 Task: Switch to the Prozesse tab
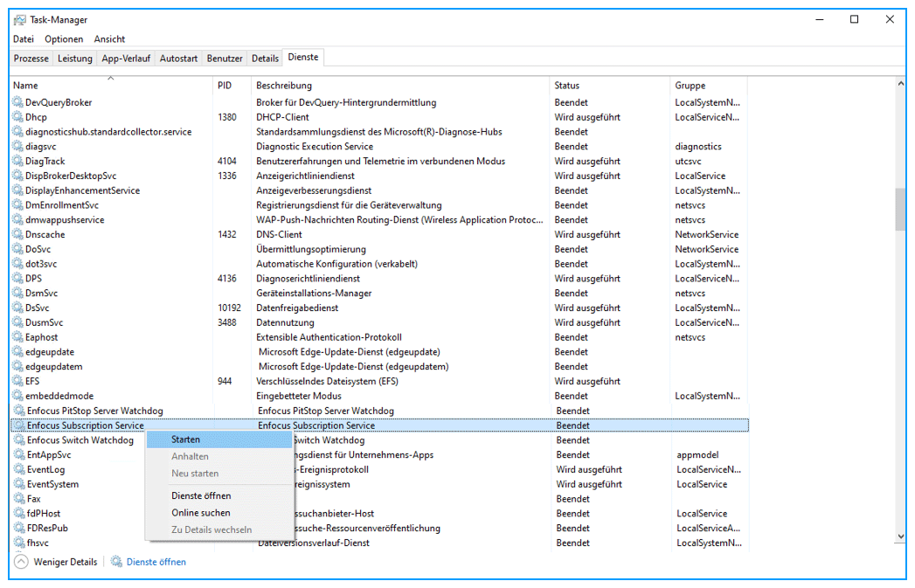[x=31, y=59]
